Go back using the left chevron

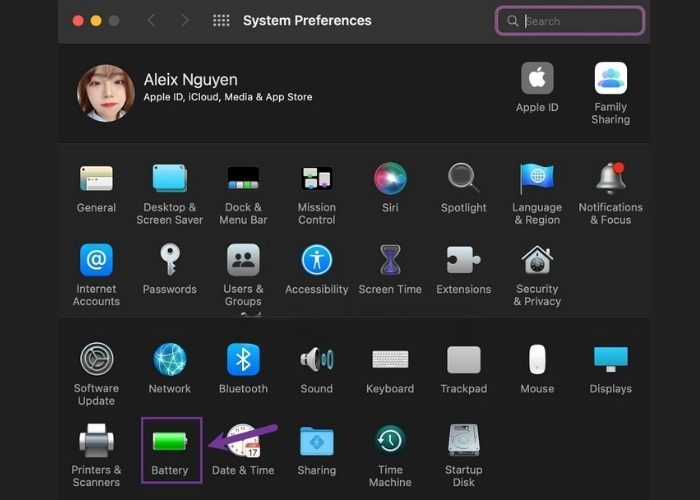(151, 21)
